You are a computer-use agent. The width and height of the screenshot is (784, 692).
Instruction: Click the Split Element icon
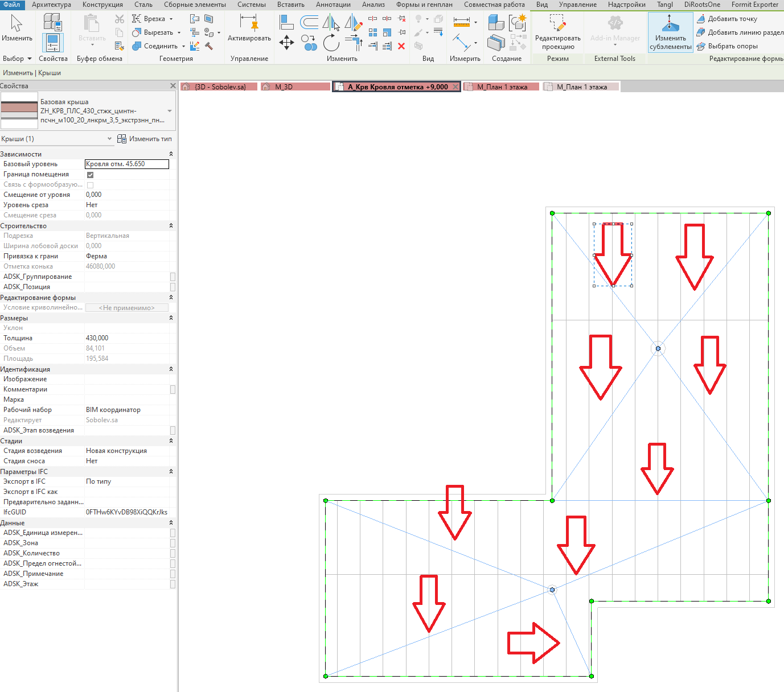click(x=373, y=19)
